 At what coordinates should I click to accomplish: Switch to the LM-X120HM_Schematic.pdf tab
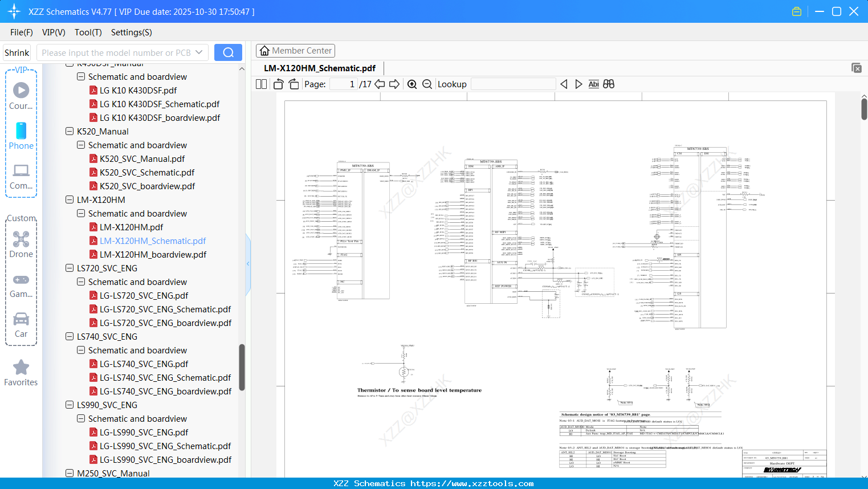click(x=320, y=68)
